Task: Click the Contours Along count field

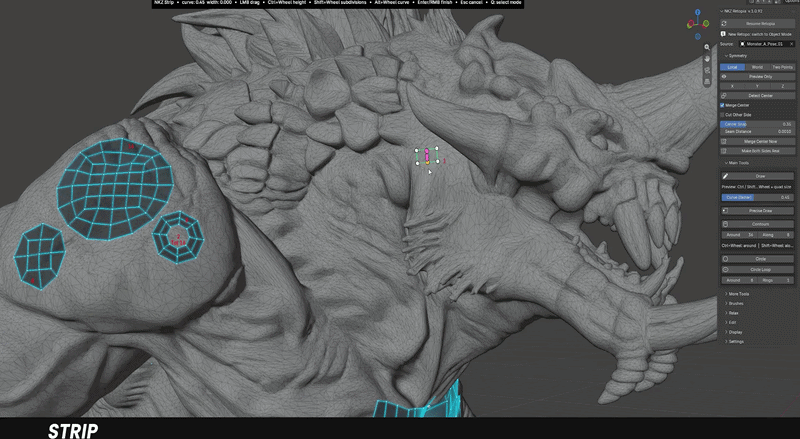Action: [x=776, y=235]
